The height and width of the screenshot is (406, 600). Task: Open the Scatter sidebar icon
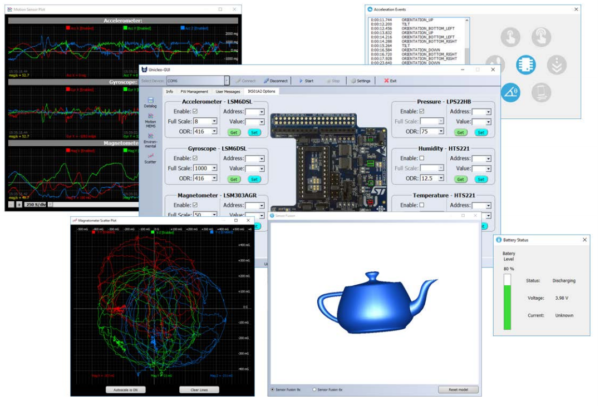coord(150,161)
